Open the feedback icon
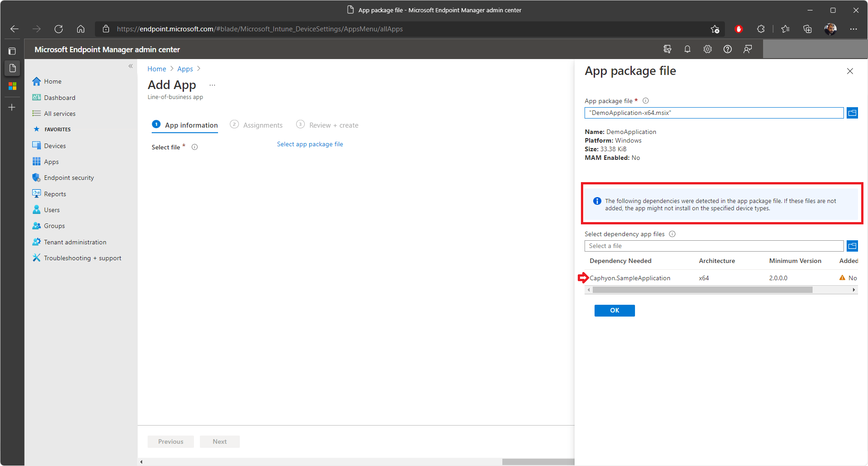 point(748,49)
